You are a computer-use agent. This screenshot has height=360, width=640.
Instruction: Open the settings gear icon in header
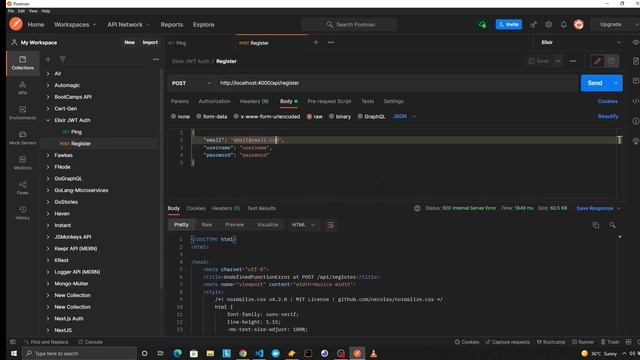pyautogui.click(x=548, y=24)
